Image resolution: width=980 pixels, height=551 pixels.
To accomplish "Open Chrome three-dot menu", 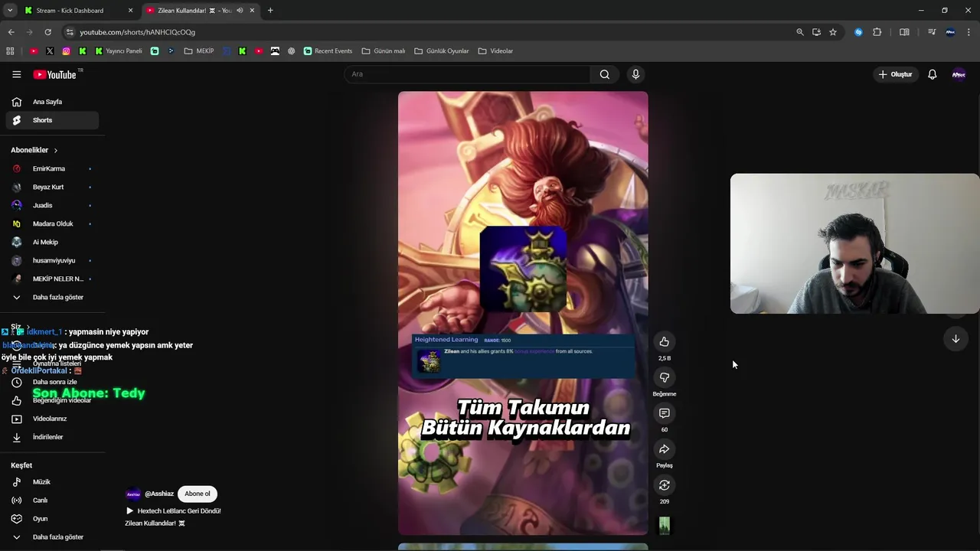I will point(969,32).
